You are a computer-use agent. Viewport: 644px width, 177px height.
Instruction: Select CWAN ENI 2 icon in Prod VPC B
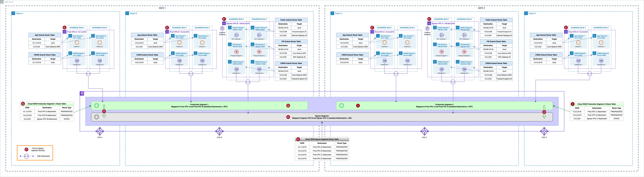pos(202,61)
